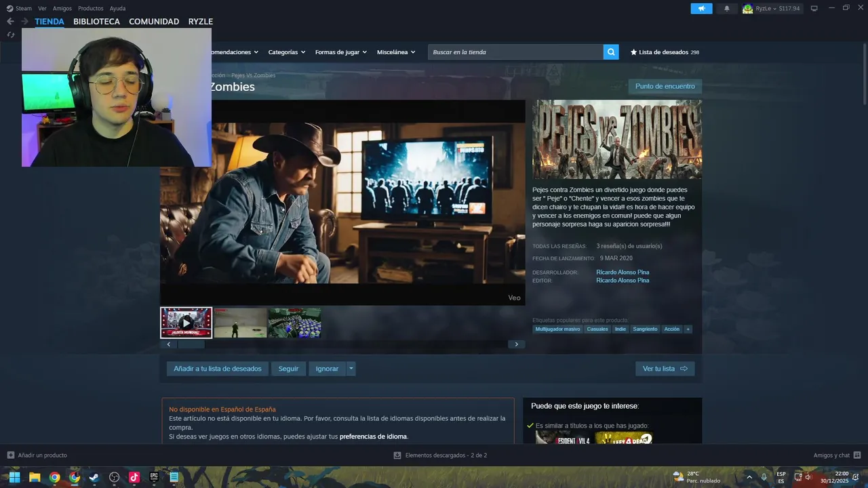The width and height of the screenshot is (868, 488).
Task: Open the Amigos menu
Action: click(62, 8)
